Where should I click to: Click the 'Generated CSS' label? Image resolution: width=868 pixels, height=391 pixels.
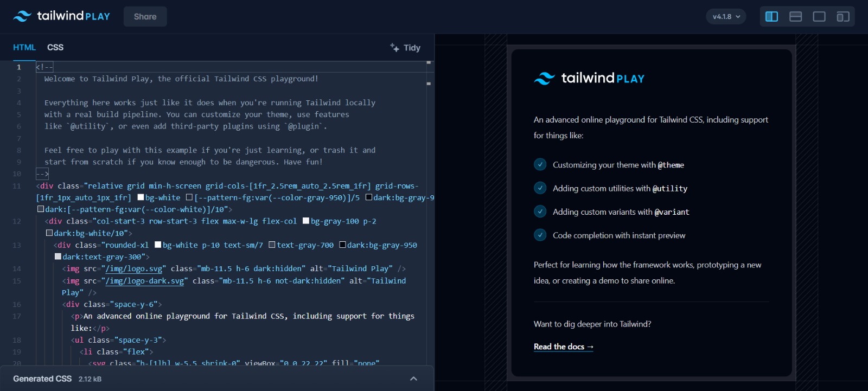click(x=42, y=379)
